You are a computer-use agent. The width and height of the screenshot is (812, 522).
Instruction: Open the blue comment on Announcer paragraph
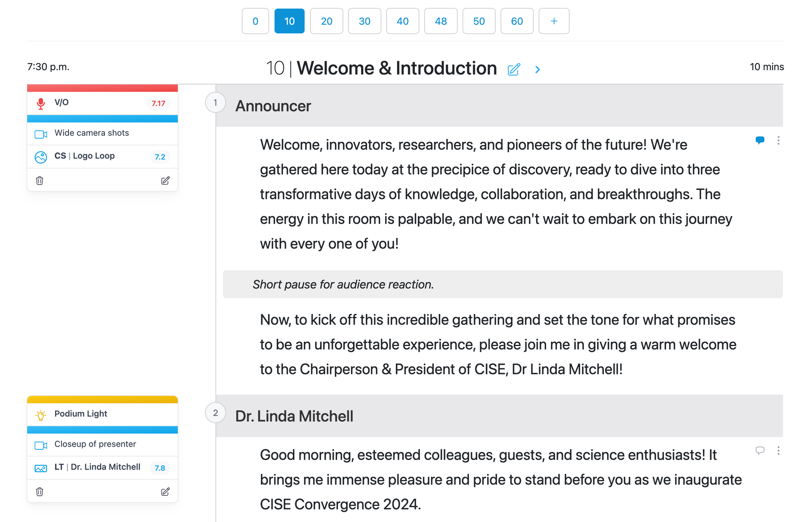[x=760, y=140]
